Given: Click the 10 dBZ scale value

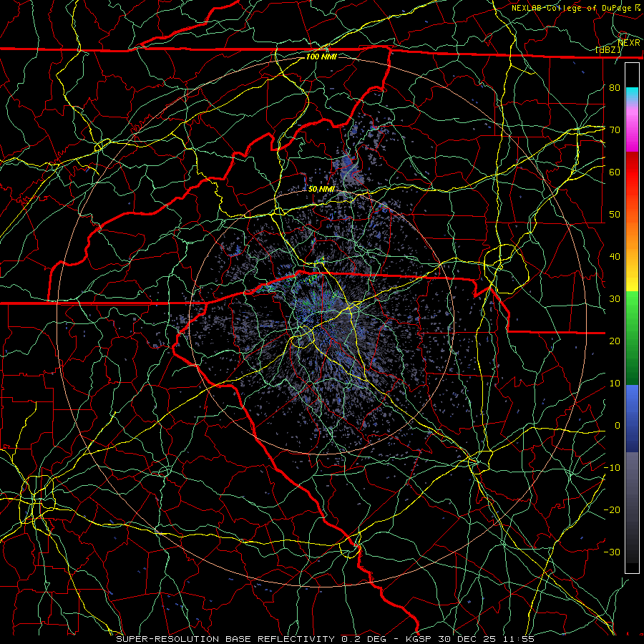Looking at the screenshot, I should coord(615,384).
